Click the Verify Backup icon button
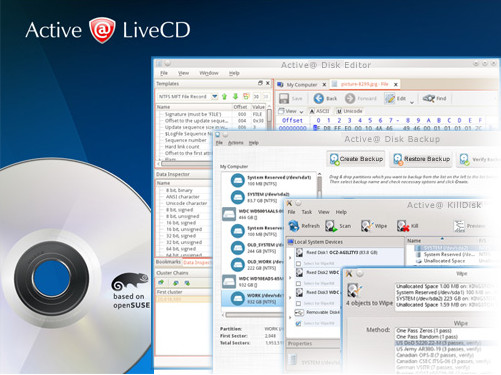Viewport: 501px width, 375px height. pos(464,159)
